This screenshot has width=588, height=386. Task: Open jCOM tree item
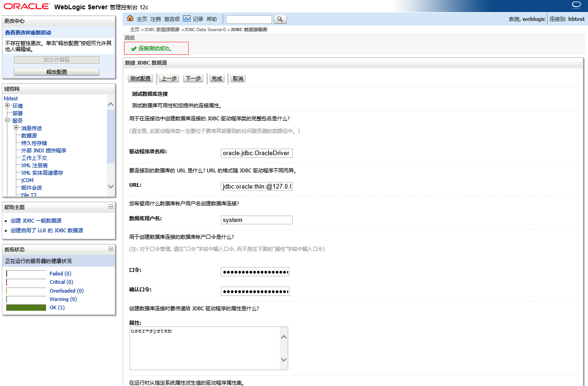pyautogui.click(x=27, y=180)
